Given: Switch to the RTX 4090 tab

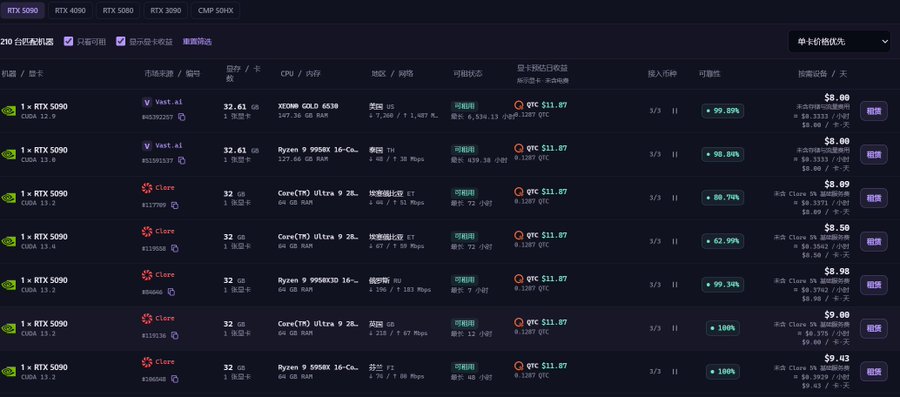Looking at the screenshot, I should [x=70, y=10].
